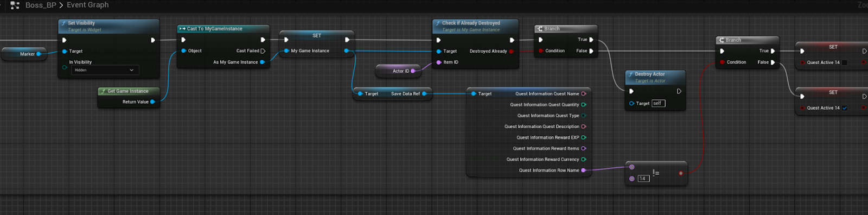Select the Get Game Instance node header
Viewport: 868px width, 215px height.
pos(129,91)
